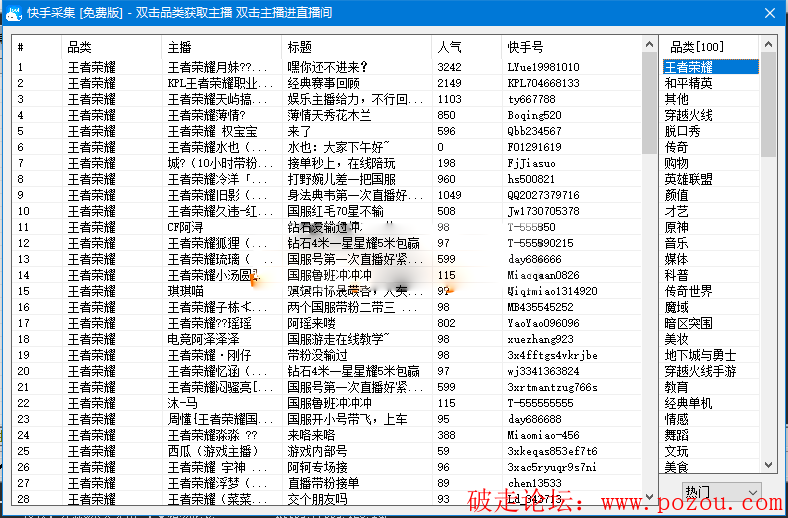Select streamer CF阿浔 row
Screen dimensions: 788x518
coord(185,228)
